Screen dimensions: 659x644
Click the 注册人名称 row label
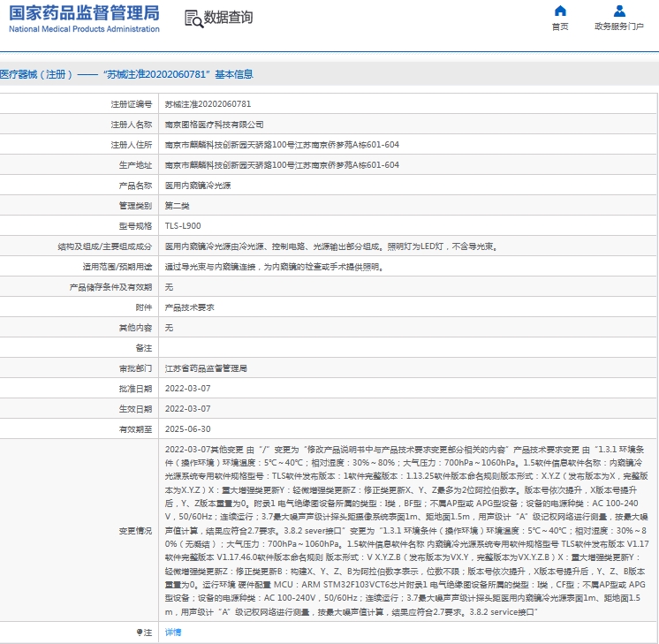131,125
